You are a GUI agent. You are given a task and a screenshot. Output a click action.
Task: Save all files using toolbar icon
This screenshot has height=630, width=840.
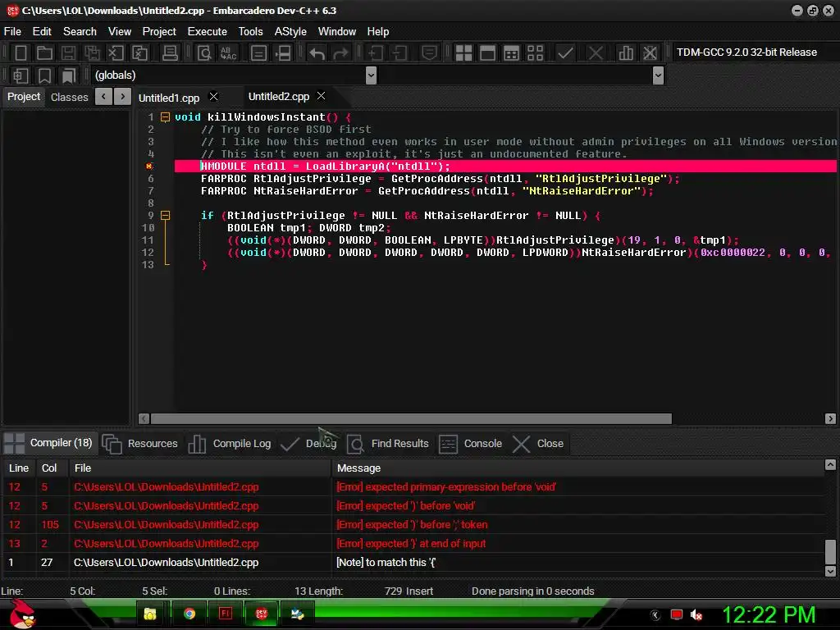pos(92,52)
